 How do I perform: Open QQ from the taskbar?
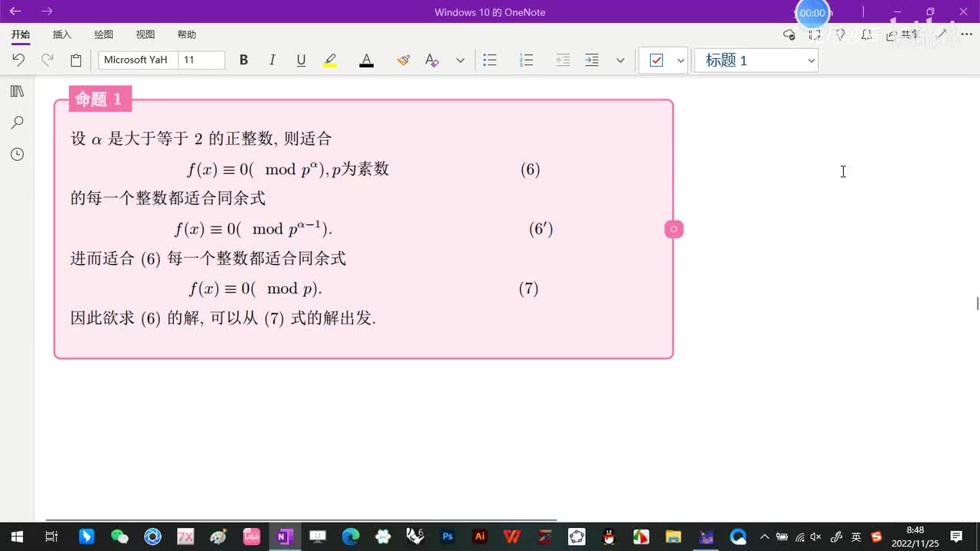click(x=609, y=536)
